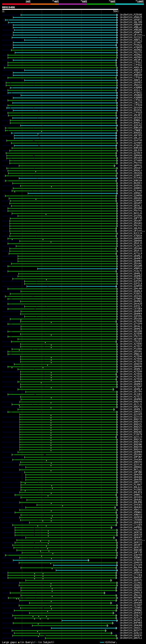
Task: Select hit UniRef100_Q9SPE0
Action: coord(131,82)
